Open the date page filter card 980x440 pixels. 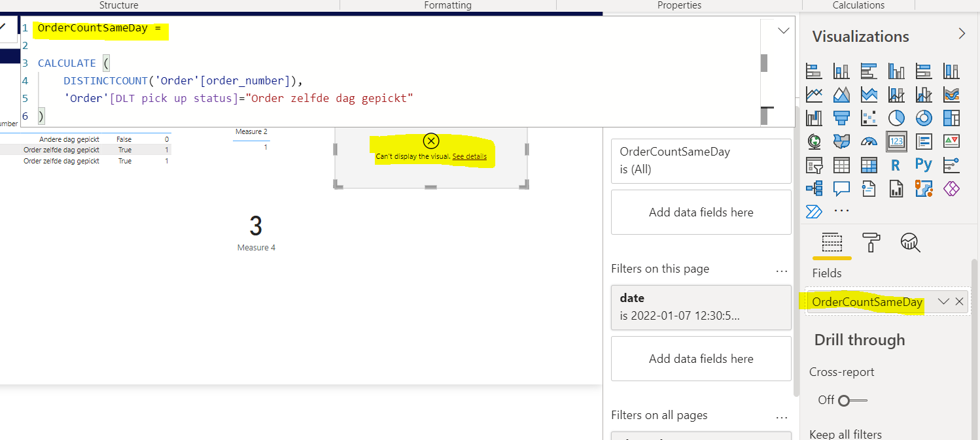(x=701, y=307)
